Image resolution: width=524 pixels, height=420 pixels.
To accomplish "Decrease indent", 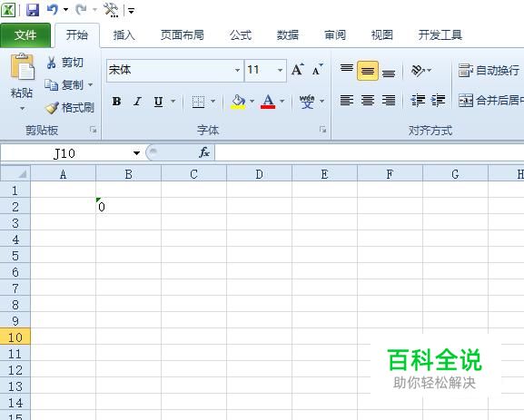I will (418, 100).
